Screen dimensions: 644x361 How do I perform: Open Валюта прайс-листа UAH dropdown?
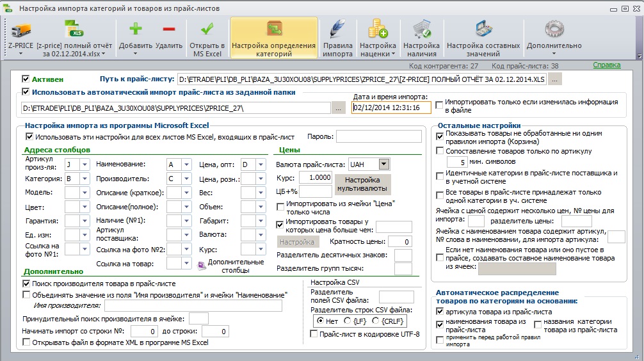383,164
